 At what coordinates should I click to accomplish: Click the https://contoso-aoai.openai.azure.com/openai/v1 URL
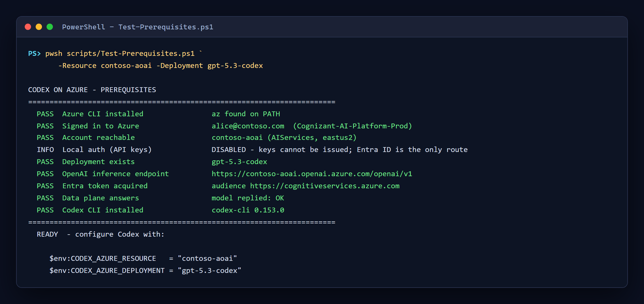(x=312, y=174)
